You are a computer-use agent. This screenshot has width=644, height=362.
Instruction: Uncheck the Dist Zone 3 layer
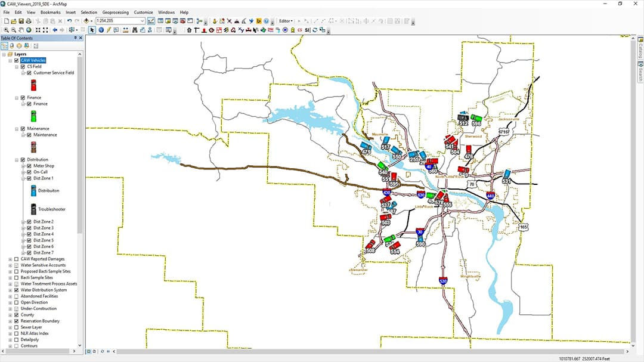tap(29, 227)
